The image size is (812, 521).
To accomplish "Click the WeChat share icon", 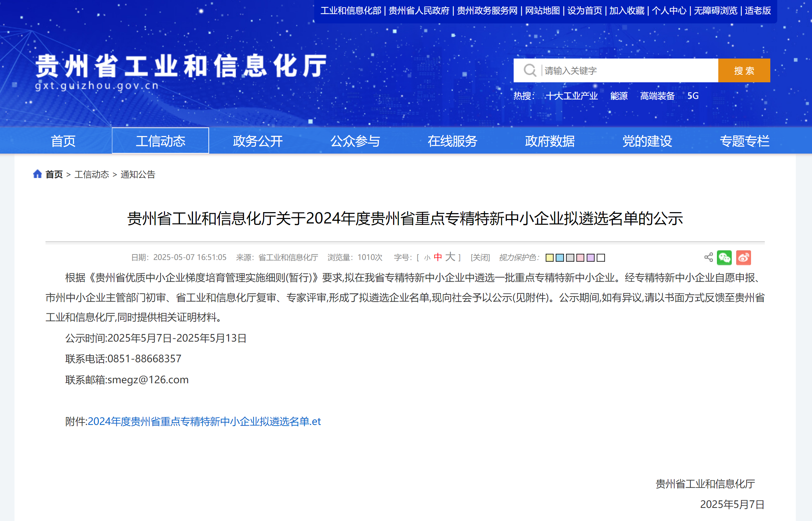I will pyautogui.click(x=723, y=257).
